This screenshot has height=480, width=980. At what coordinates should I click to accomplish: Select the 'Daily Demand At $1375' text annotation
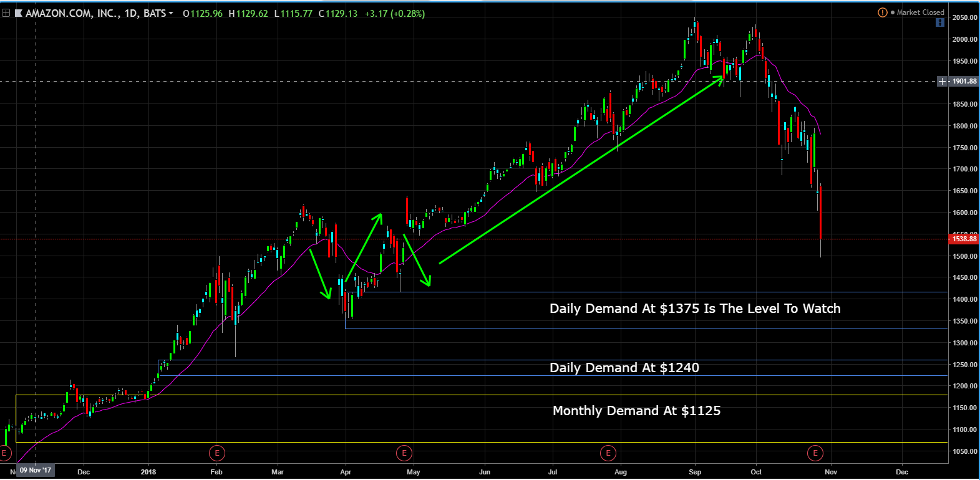coord(695,309)
